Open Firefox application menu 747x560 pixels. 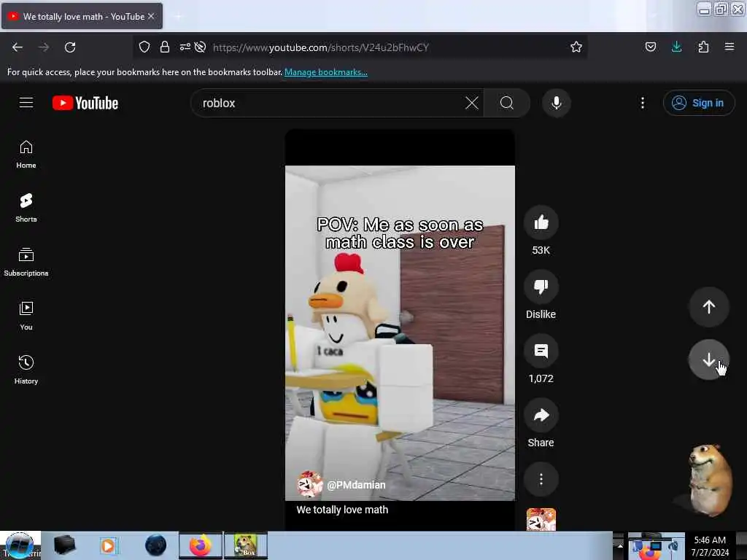coord(729,47)
